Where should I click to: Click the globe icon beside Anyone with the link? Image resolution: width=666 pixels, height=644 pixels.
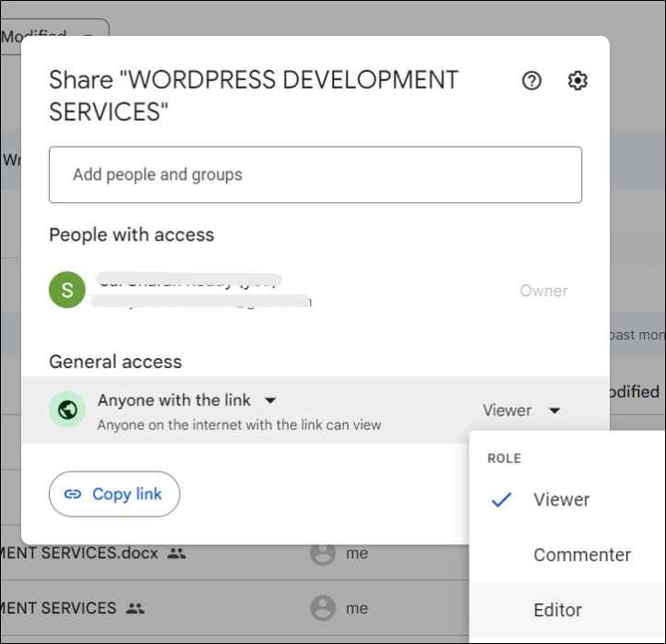click(x=67, y=410)
